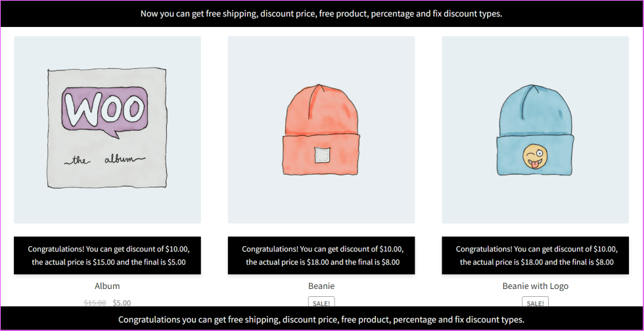Open the Beanie product title link
The height and width of the screenshot is (331, 644).
click(x=321, y=286)
